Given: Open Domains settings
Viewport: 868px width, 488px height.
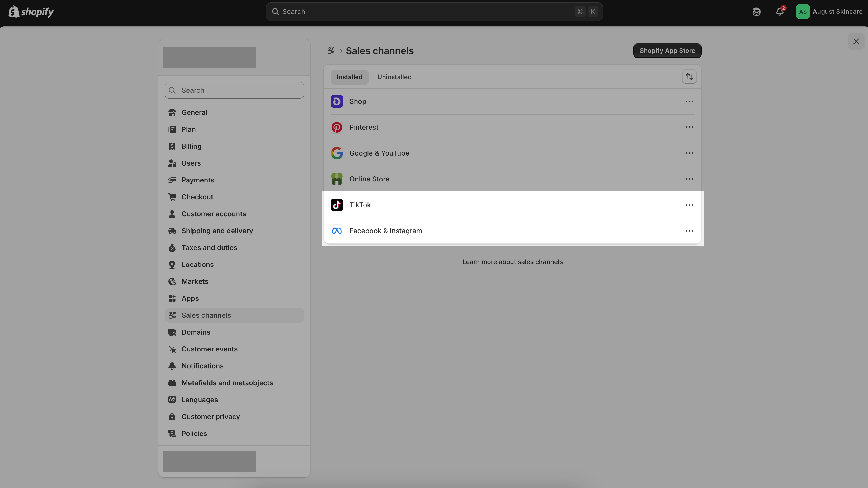Looking at the screenshot, I should pyautogui.click(x=234, y=332).
